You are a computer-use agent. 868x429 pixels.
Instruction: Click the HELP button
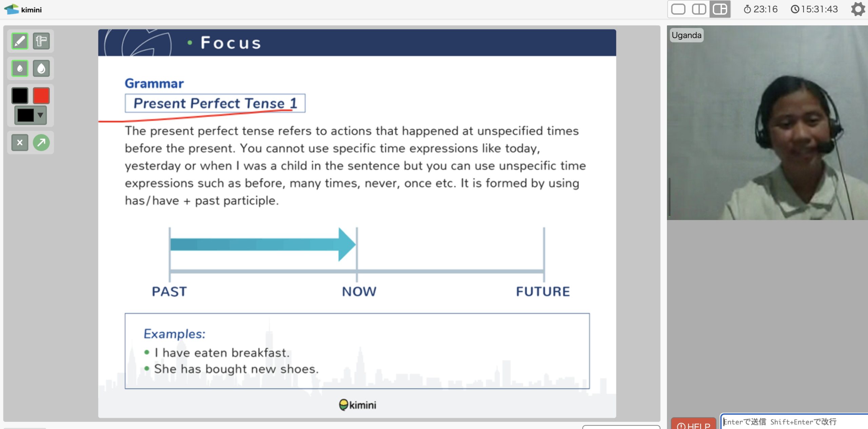click(693, 424)
